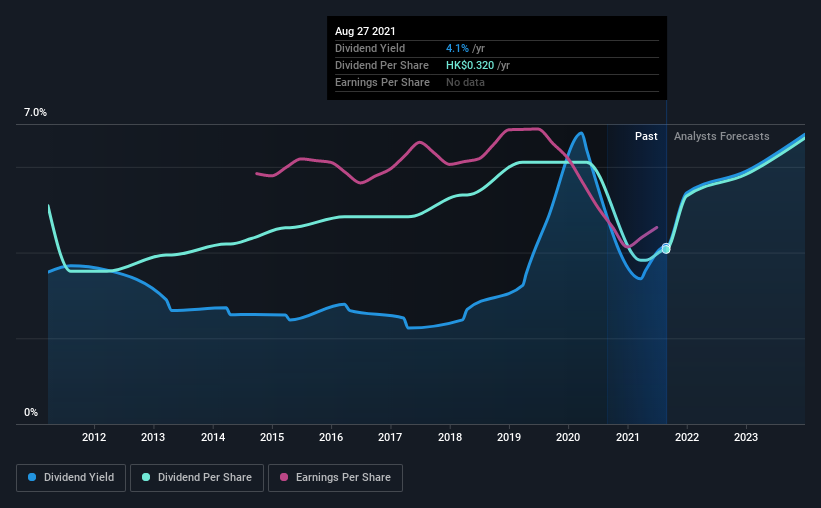821x508 pixels.
Task: Toggle the Earnings Per Share legend series
Action: click(335, 478)
